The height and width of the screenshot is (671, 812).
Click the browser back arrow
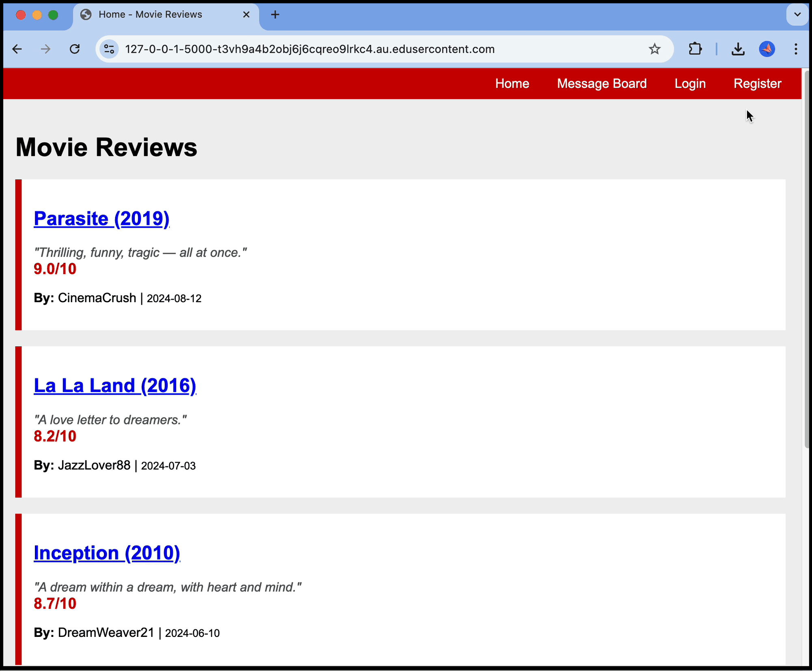pos(17,49)
